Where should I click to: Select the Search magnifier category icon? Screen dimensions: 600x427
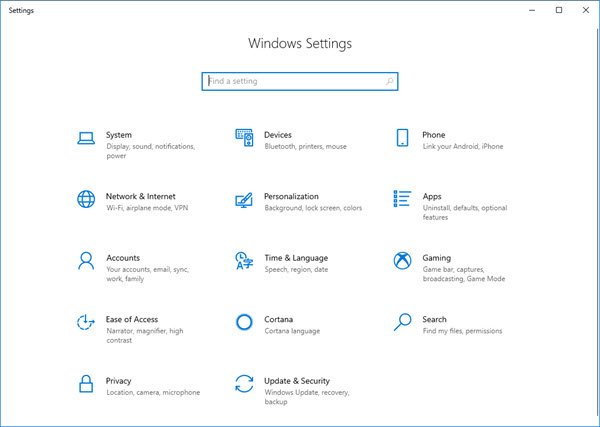402,322
